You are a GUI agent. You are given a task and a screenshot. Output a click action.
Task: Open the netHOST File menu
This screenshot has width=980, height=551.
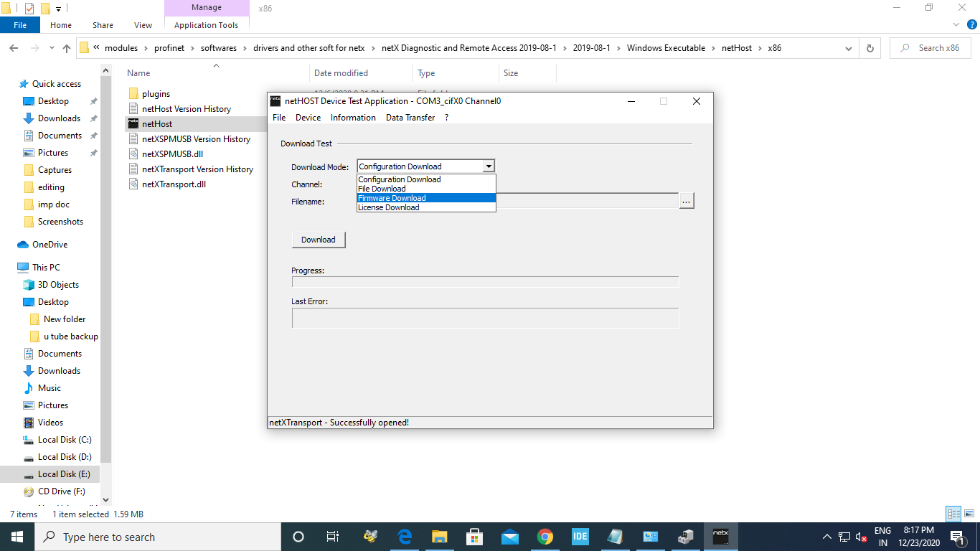click(x=279, y=118)
